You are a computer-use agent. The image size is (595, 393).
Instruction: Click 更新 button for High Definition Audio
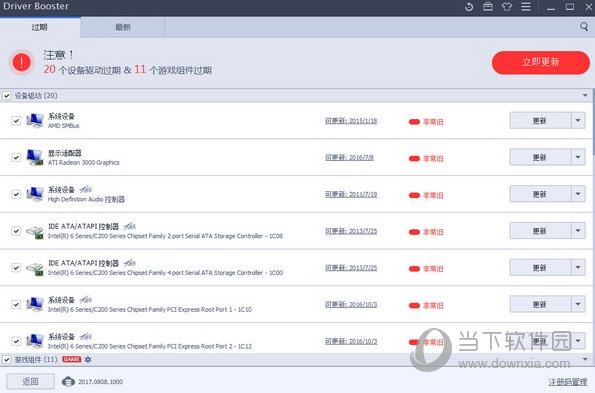point(540,194)
